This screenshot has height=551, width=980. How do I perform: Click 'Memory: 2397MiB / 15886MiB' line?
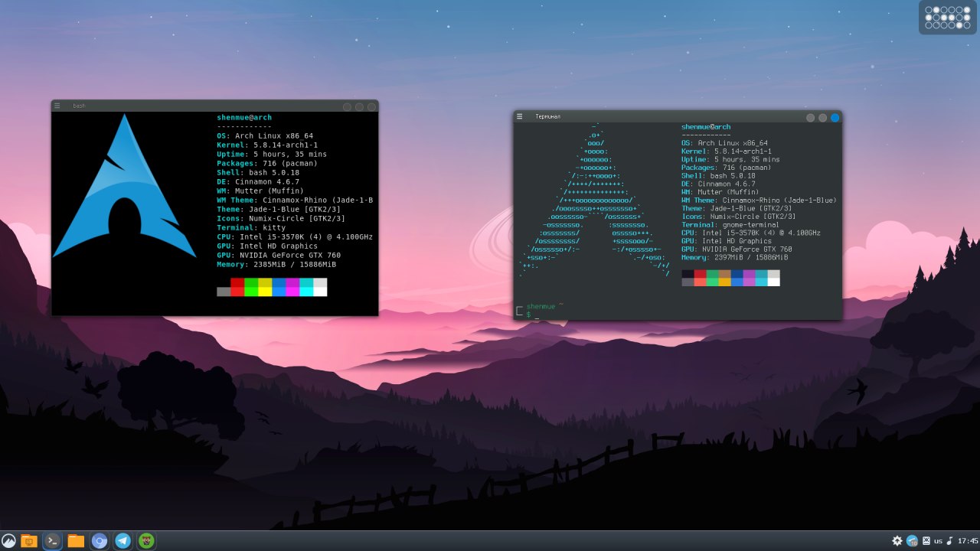coord(735,258)
